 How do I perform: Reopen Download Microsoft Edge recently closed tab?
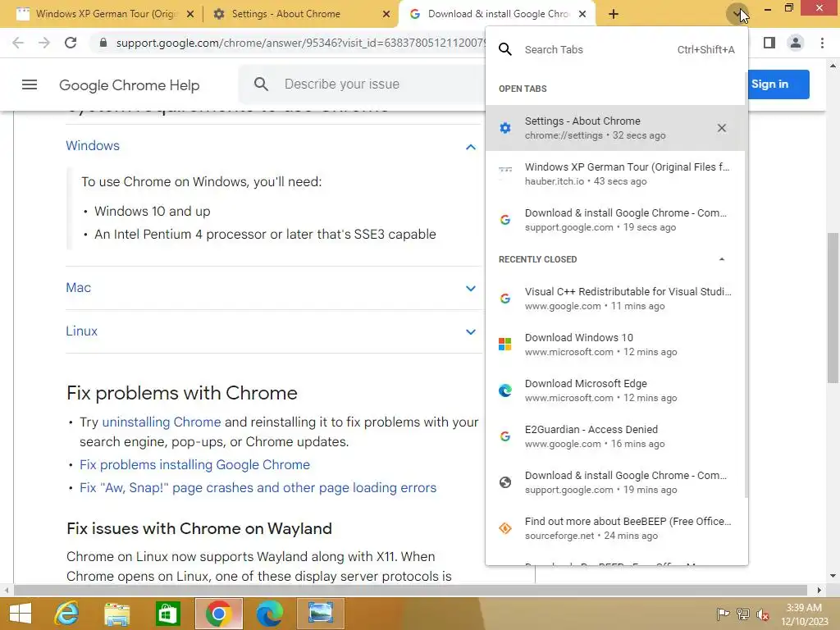pos(615,391)
